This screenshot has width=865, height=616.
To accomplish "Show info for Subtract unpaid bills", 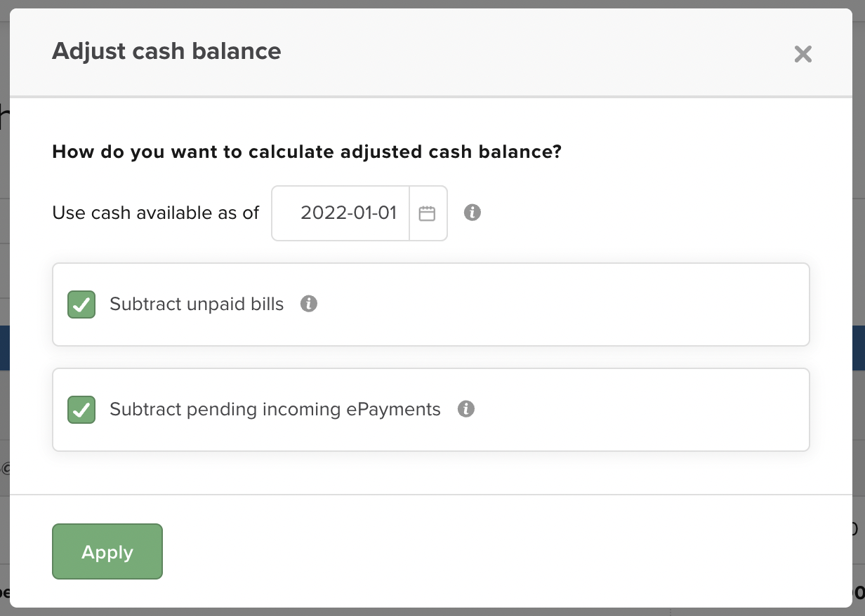I will pyautogui.click(x=309, y=304).
